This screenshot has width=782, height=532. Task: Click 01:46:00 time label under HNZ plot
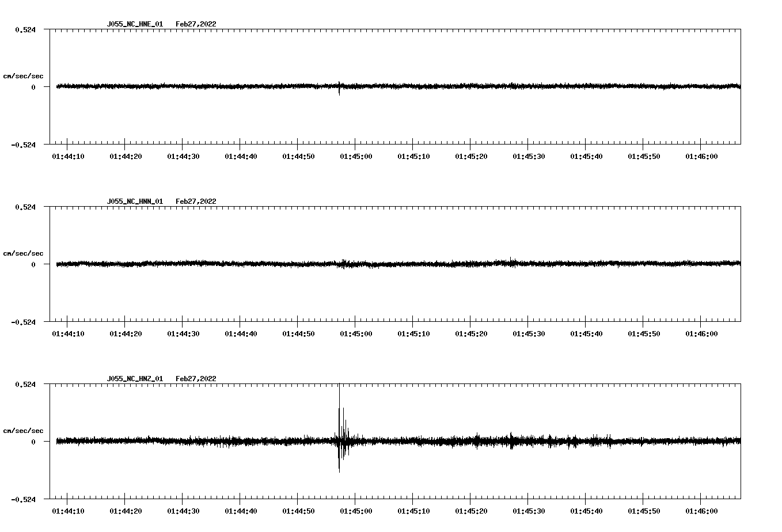click(x=701, y=511)
